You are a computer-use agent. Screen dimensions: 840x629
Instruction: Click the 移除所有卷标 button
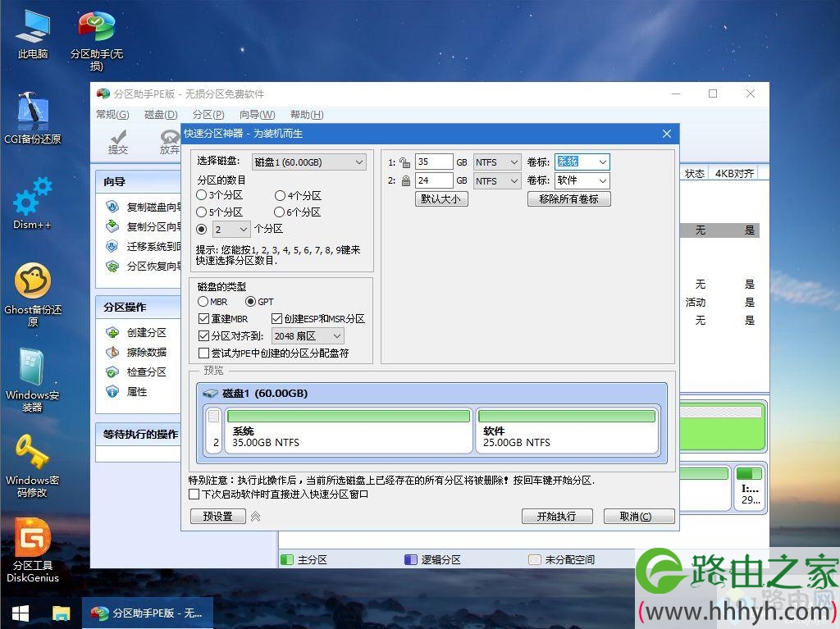click(569, 198)
